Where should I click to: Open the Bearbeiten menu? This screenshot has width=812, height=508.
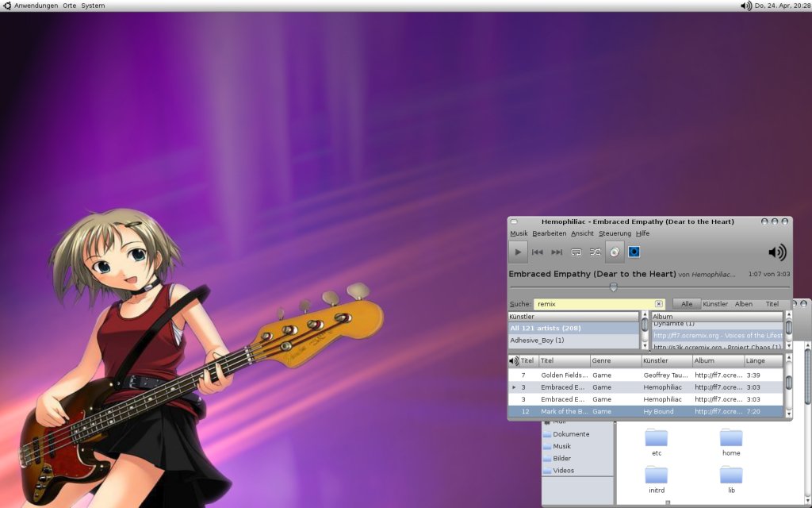[550, 234]
